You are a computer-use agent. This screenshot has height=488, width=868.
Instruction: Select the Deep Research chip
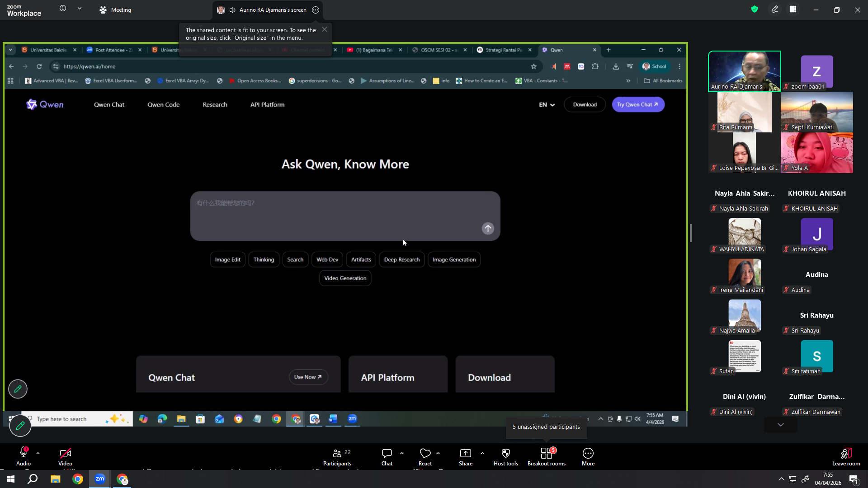[402, 260]
